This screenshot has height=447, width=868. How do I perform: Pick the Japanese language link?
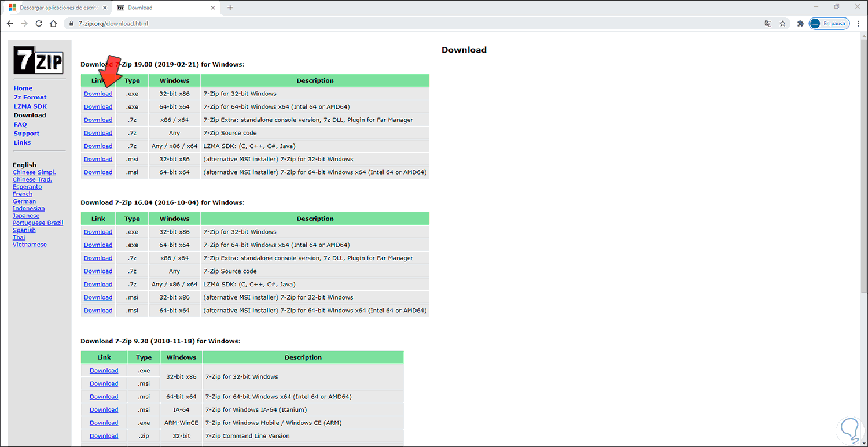pyautogui.click(x=26, y=216)
